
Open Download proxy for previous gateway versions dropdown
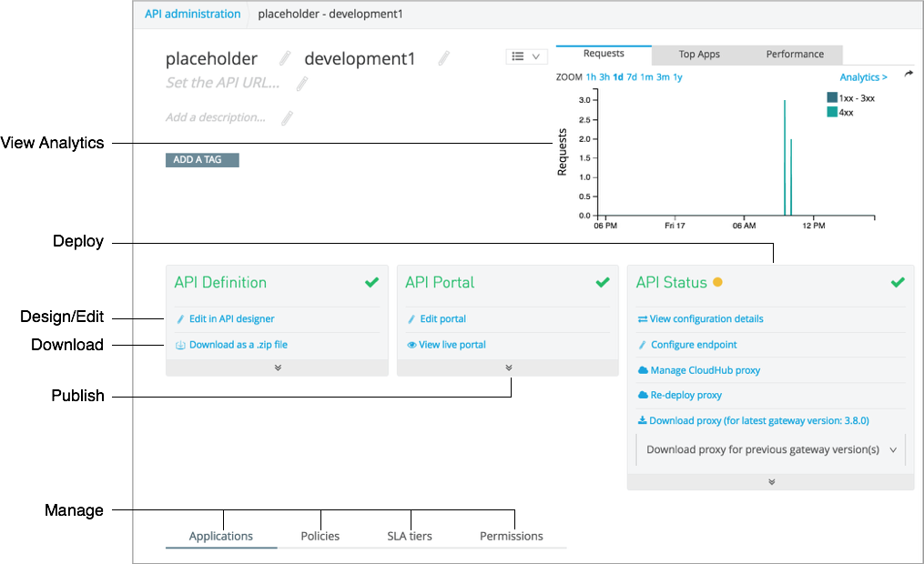770,448
